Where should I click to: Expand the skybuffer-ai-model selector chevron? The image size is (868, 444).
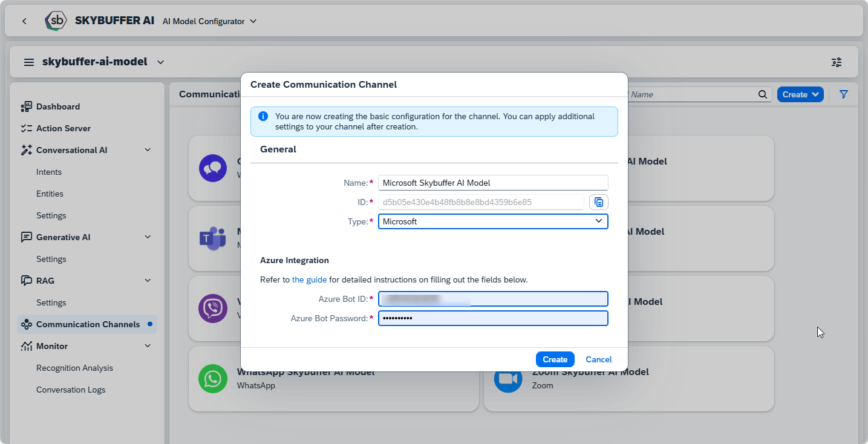(160, 62)
